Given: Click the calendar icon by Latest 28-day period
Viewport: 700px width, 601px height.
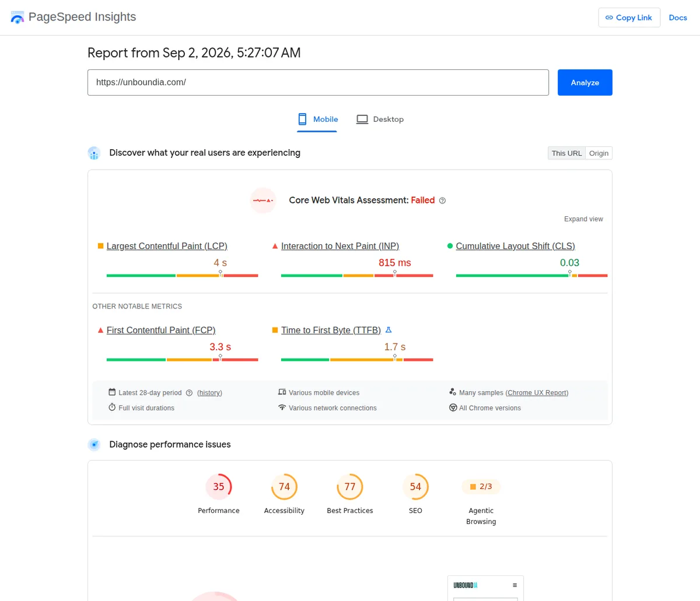Looking at the screenshot, I should pyautogui.click(x=112, y=392).
